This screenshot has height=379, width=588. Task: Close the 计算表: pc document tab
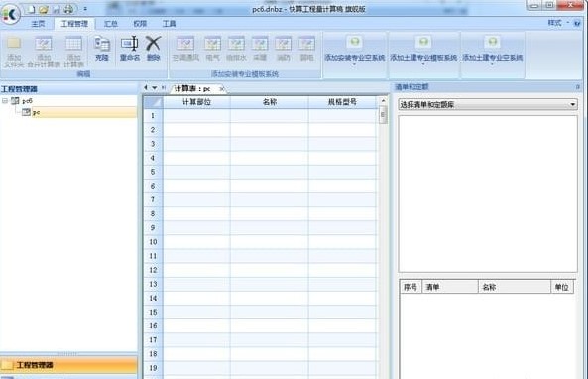(222, 89)
